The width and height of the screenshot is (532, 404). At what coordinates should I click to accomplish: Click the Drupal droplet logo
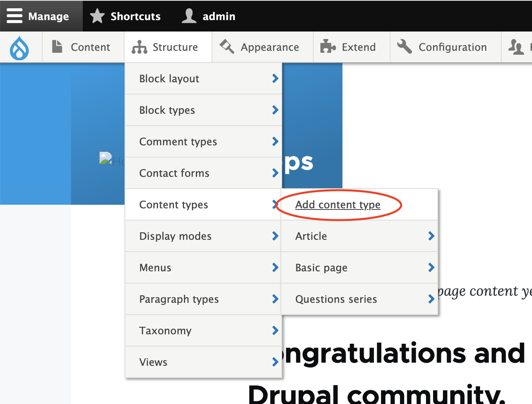click(20, 47)
